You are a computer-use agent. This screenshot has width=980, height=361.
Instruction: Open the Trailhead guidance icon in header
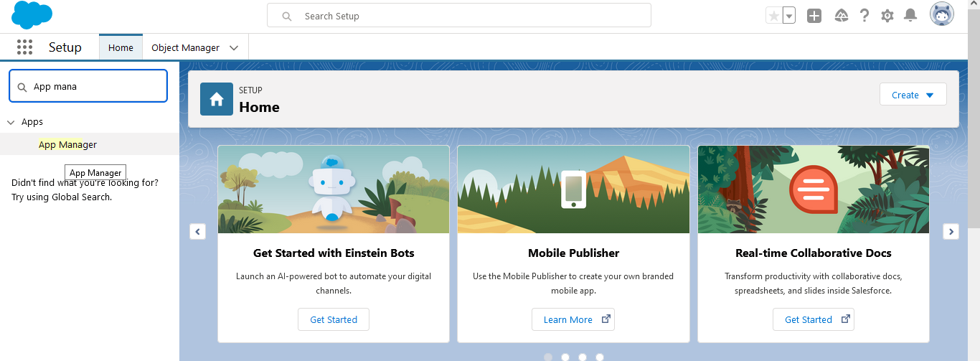842,16
